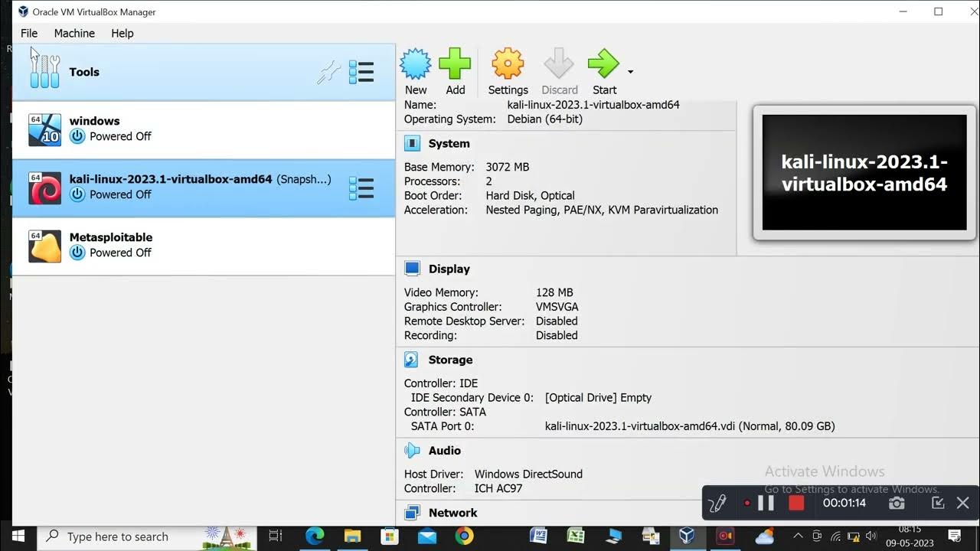Launch Google Chrome from taskbar
980x551 pixels.
click(464, 536)
